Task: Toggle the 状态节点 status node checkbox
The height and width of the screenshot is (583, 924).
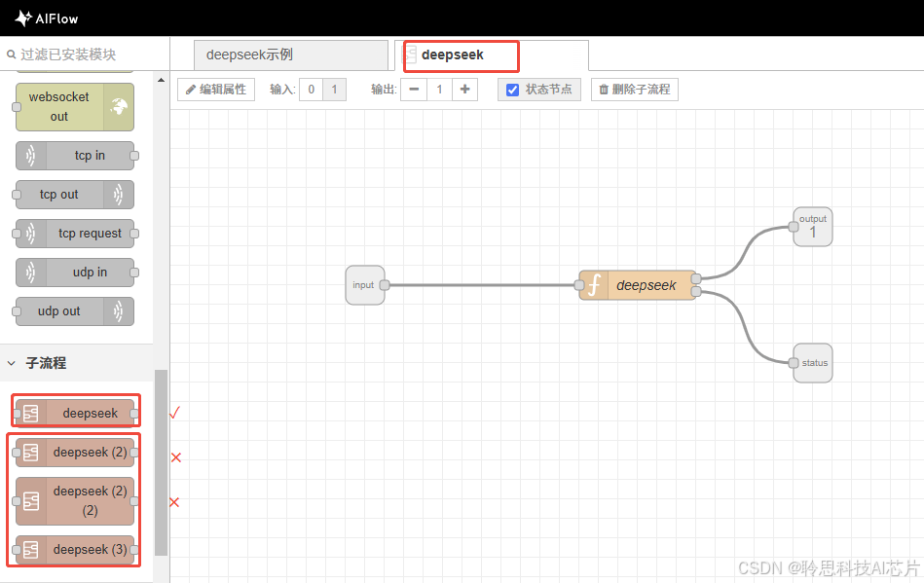Action: (x=513, y=90)
